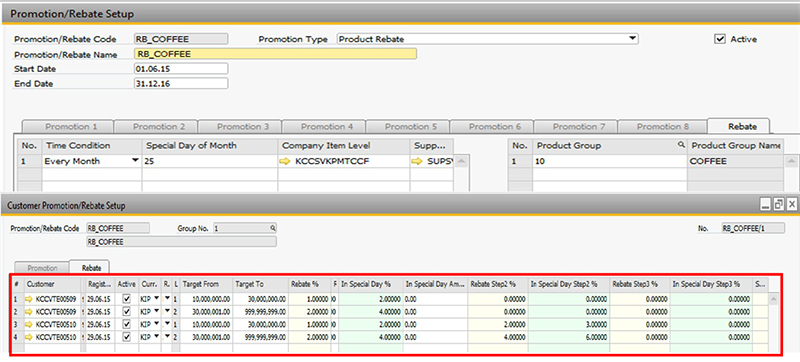Click the Customer column header
This screenshot has height=362, width=800.
click(52, 284)
